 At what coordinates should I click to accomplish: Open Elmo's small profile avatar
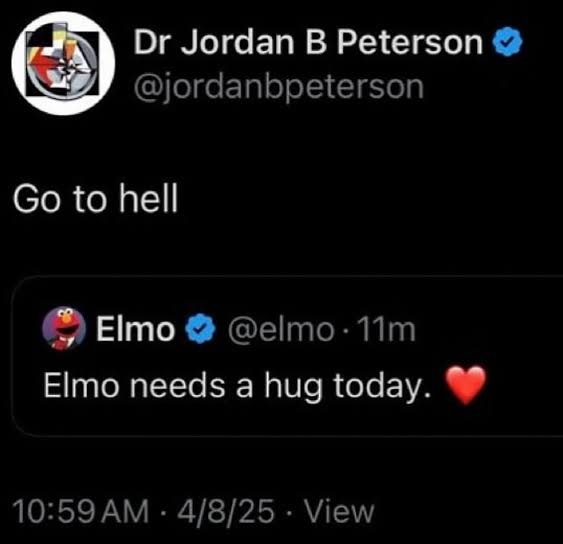pos(64,329)
